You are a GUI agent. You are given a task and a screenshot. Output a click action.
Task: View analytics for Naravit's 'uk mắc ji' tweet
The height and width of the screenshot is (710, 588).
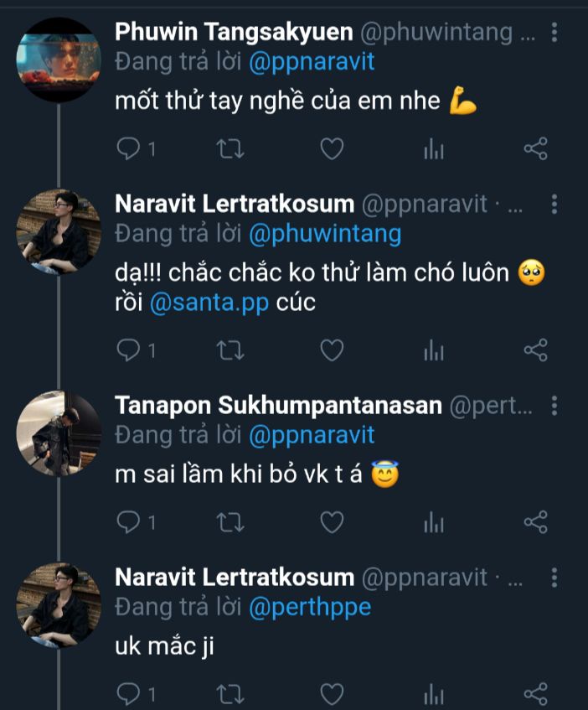(x=434, y=693)
